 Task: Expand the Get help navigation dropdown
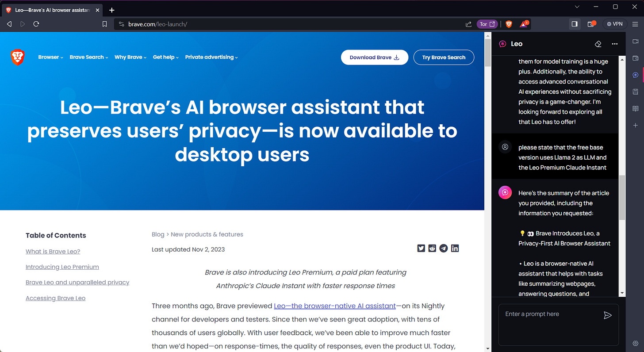166,57
